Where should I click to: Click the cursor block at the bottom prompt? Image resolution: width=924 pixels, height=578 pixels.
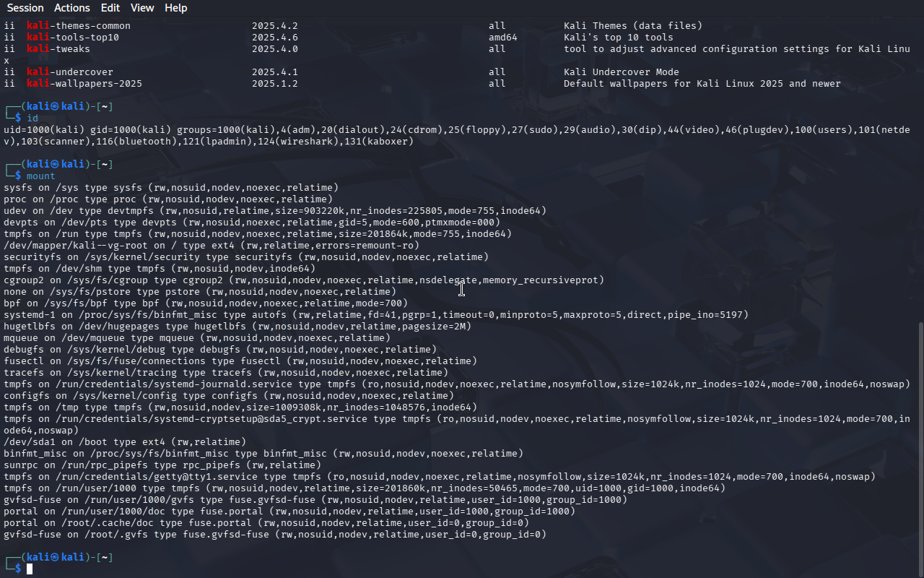[x=30, y=569]
